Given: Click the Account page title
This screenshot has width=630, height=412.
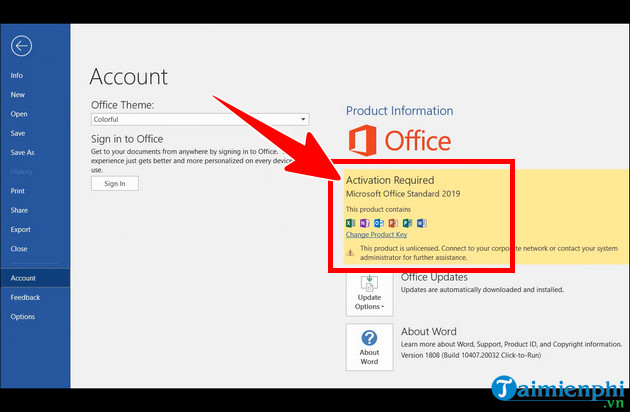Looking at the screenshot, I should pyautogui.click(x=129, y=76).
